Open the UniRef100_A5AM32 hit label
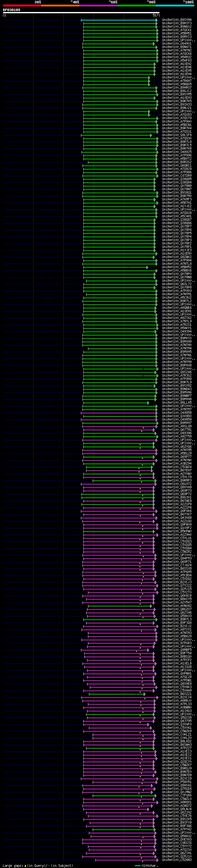This screenshot has width=197, height=868. pos(177,57)
